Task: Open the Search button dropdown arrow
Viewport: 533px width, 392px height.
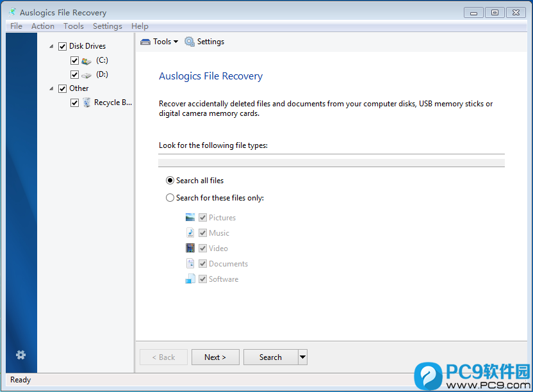Action: (302, 357)
